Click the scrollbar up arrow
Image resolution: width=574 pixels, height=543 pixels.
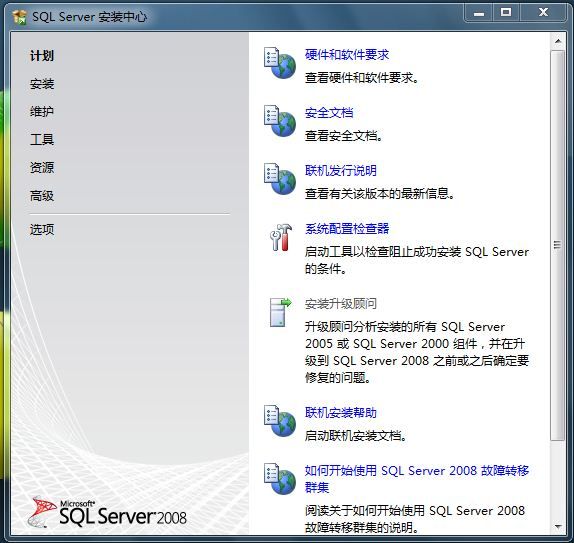click(x=558, y=41)
